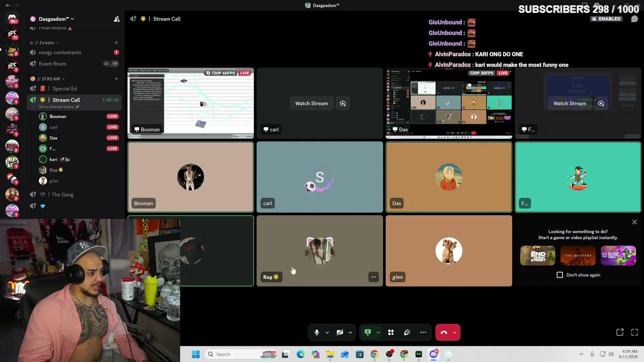Viewport: 644px width, 362px height.
Task: Open Das's live stream thumbnail
Action: click(449, 104)
